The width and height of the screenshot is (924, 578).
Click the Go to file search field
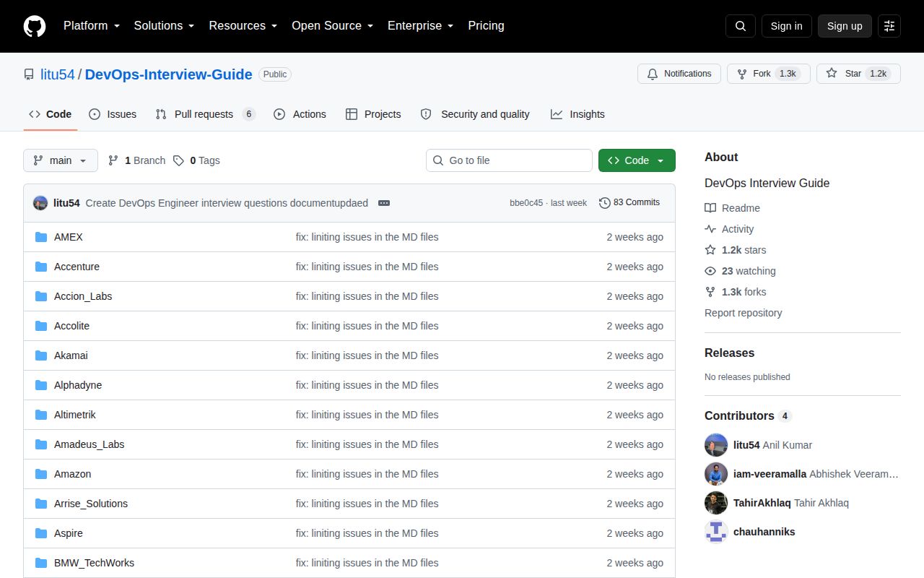(509, 160)
